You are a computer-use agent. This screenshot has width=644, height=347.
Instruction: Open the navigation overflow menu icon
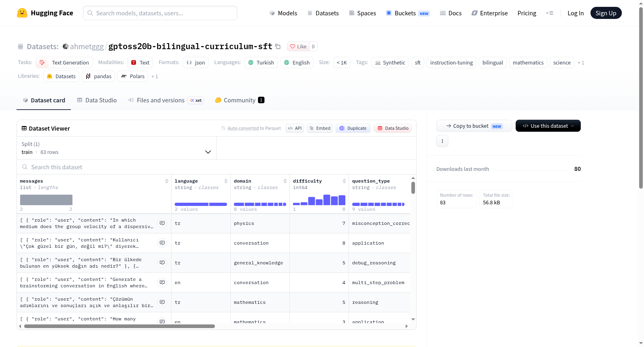tap(549, 13)
